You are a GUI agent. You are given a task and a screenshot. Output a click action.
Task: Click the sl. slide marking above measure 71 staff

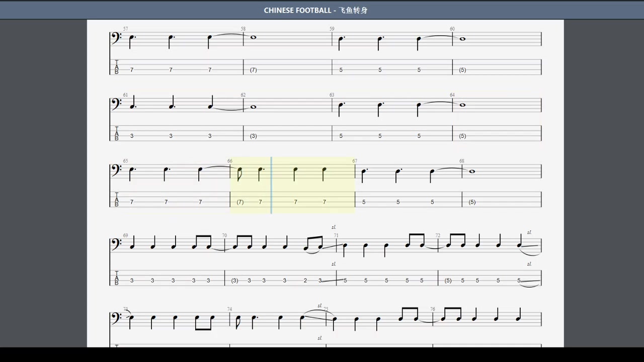[334, 227]
